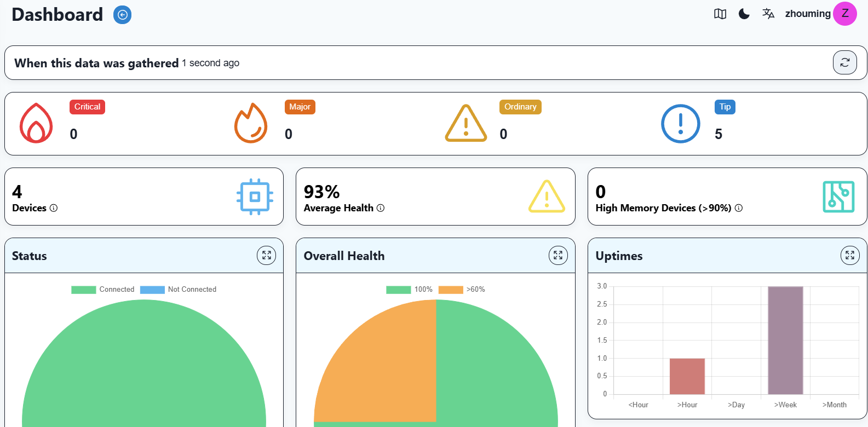Click the red >Hour uptime bar
The width and height of the screenshot is (868, 427).
(687, 376)
